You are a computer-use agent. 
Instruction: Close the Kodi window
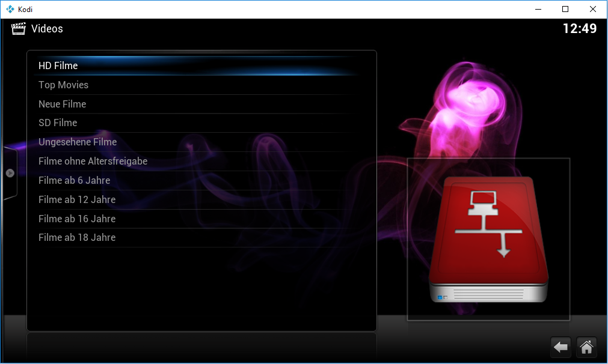pos(593,9)
